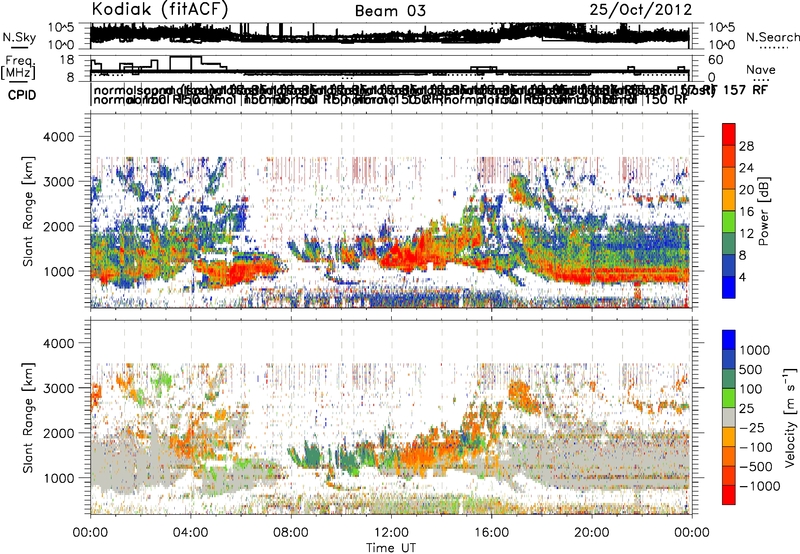Click the "04:00" time axis tick

click(190, 533)
